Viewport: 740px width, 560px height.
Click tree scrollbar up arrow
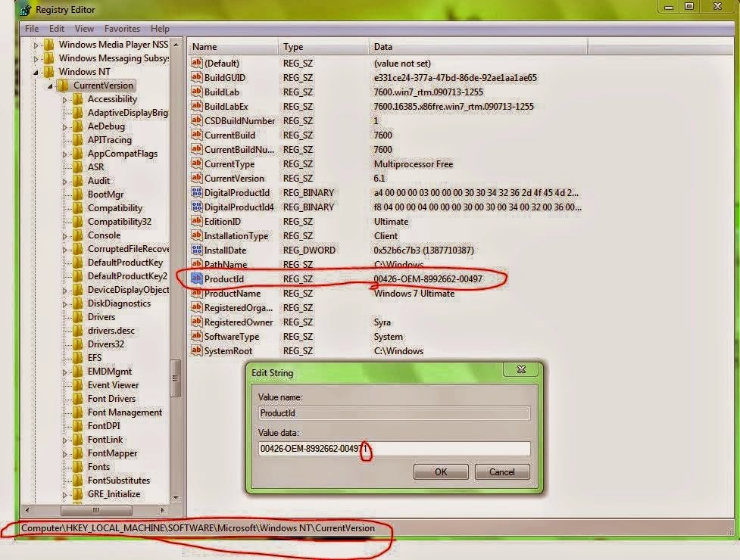[x=176, y=45]
